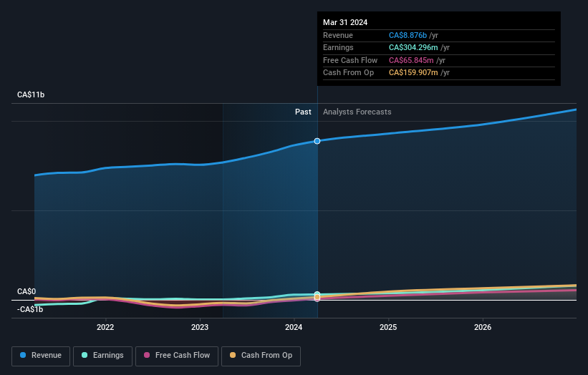Click the Analysts Forecasts label
This screenshot has height=375, width=588.
tap(357, 112)
